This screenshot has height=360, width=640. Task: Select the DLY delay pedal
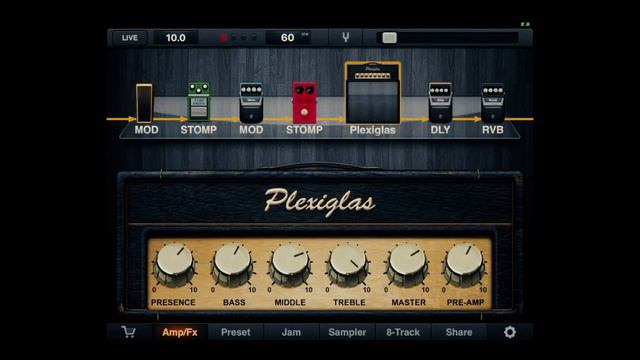click(440, 103)
